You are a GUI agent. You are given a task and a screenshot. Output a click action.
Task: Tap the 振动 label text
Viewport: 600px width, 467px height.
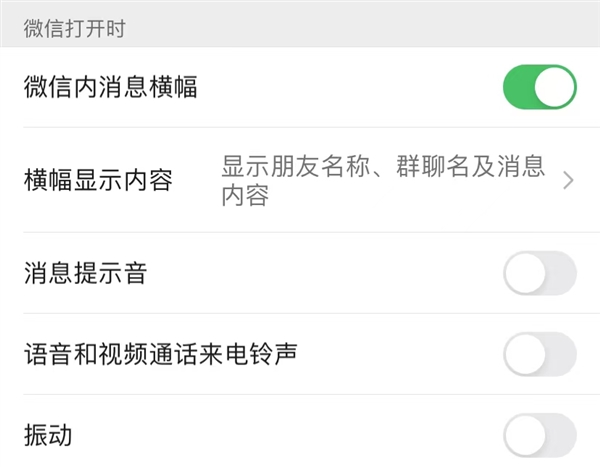point(48,436)
